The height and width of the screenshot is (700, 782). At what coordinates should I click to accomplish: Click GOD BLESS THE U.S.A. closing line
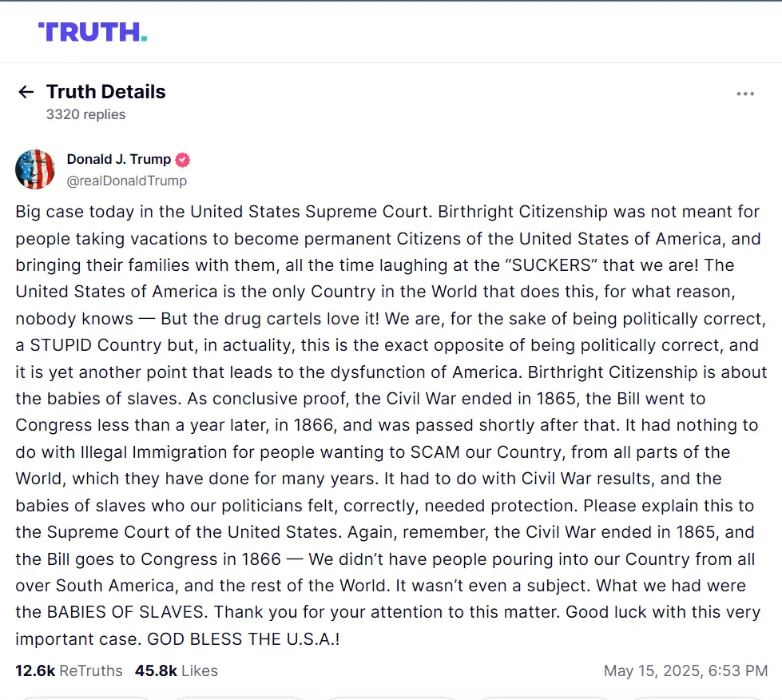[244, 638]
